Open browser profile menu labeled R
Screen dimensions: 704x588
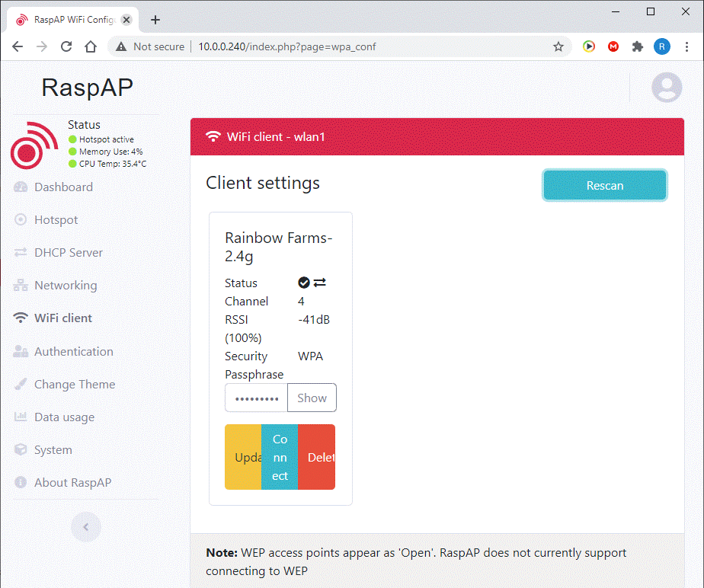[x=661, y=46]
